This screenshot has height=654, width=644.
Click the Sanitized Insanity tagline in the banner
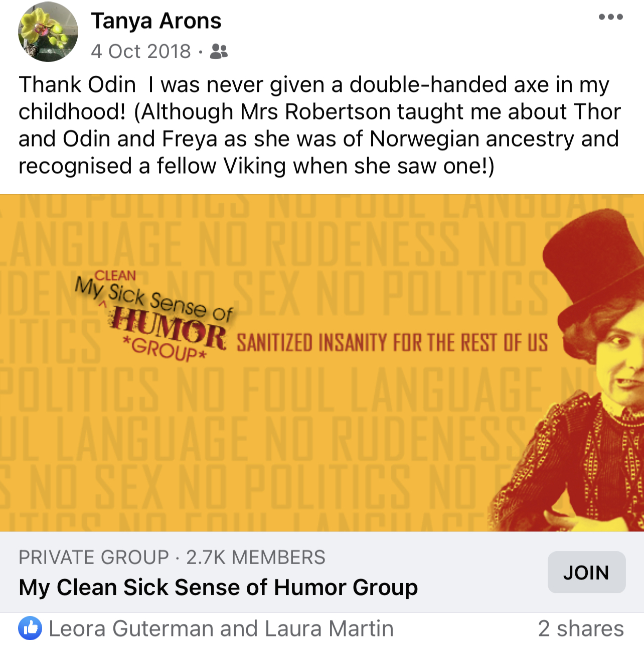(392, 343)
